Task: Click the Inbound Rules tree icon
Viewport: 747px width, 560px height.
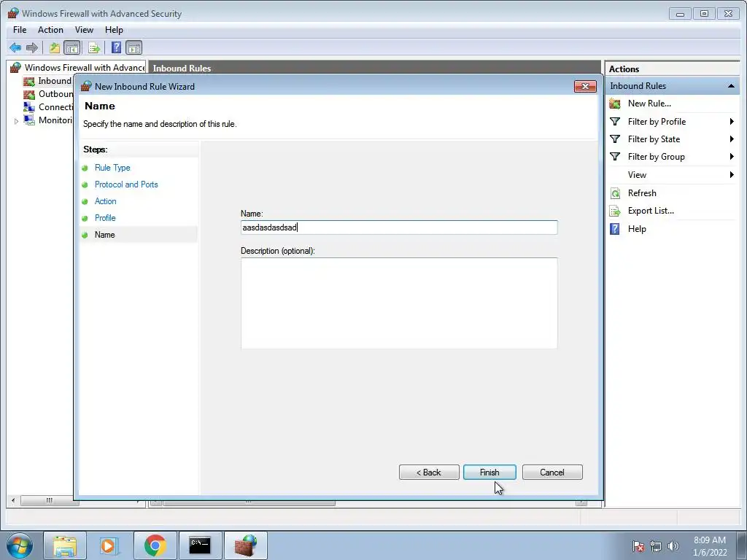Action: [x=29, y=81]
